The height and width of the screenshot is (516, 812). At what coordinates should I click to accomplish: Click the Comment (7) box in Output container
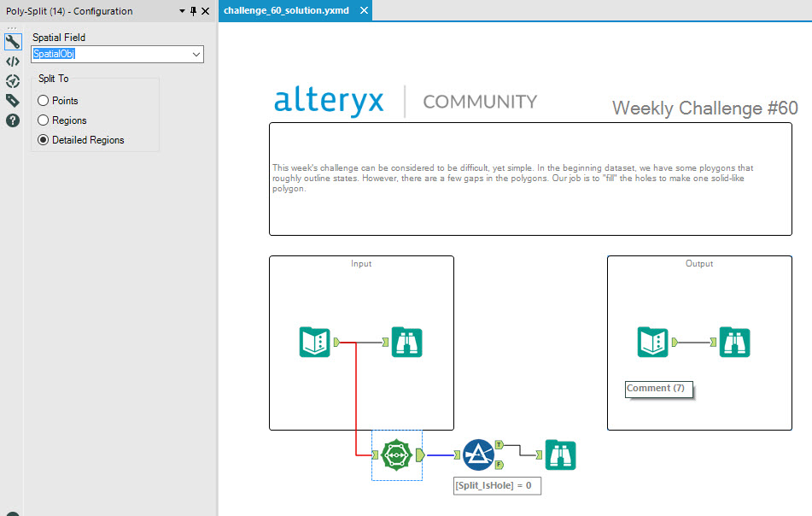(x=658, y=389)
